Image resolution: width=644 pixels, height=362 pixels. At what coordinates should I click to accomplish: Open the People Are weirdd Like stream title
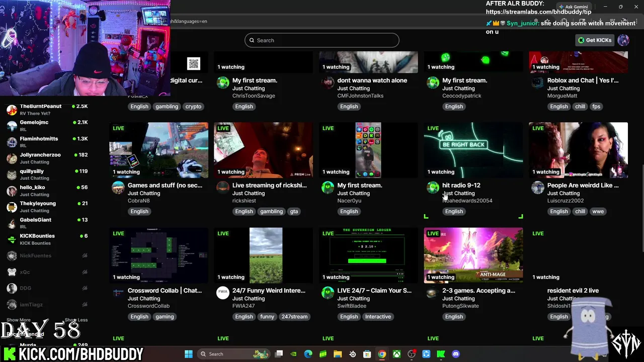tap(583, 185)
